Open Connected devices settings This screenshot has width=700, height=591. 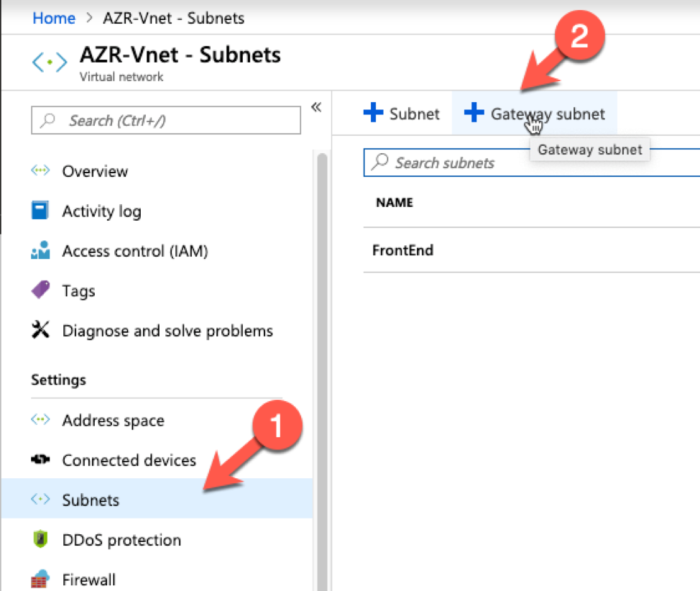pos(129,460)
